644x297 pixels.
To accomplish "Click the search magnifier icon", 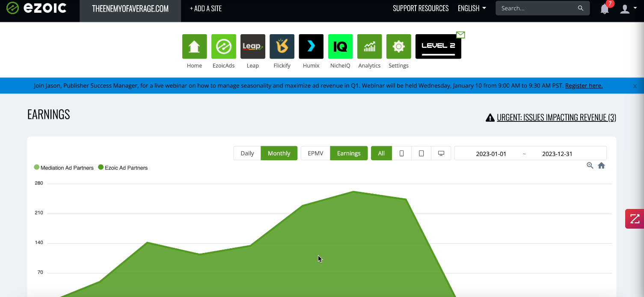I will (x=581, y=8).
